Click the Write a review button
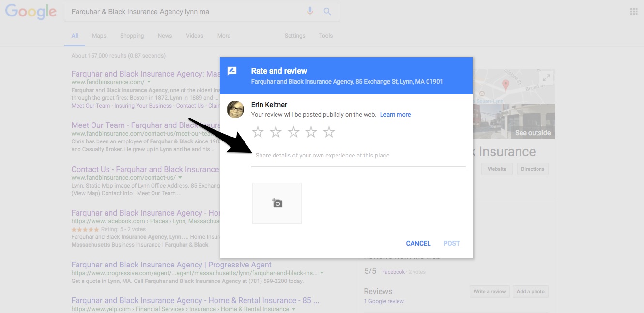Image resolution: width=644 pixels, height=313 pixels. (x=489, y=292)
